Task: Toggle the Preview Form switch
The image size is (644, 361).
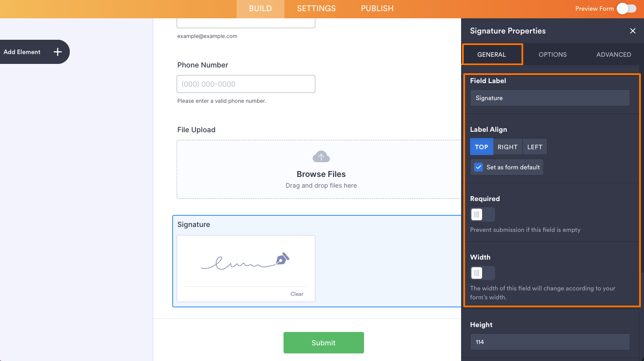Action: point(626,8)
